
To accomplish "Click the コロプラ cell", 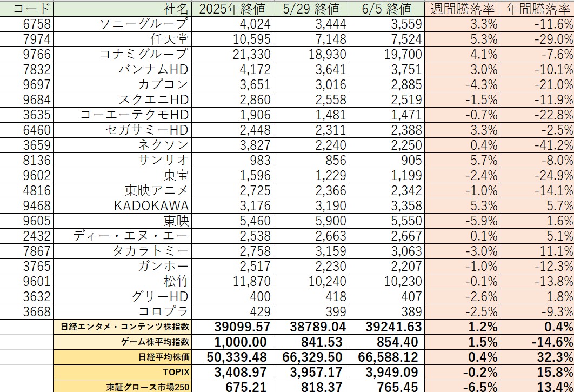I will click(x=122, y=312).
